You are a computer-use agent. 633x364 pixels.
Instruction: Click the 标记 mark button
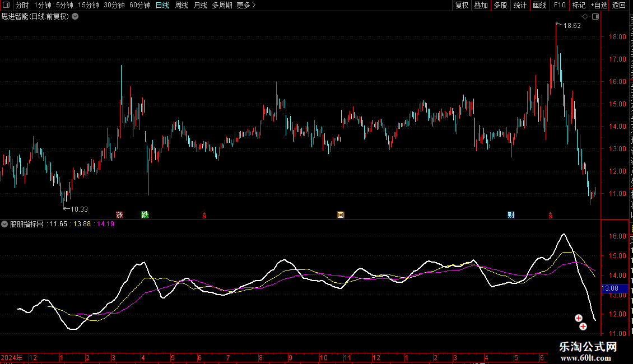(579, 5)
